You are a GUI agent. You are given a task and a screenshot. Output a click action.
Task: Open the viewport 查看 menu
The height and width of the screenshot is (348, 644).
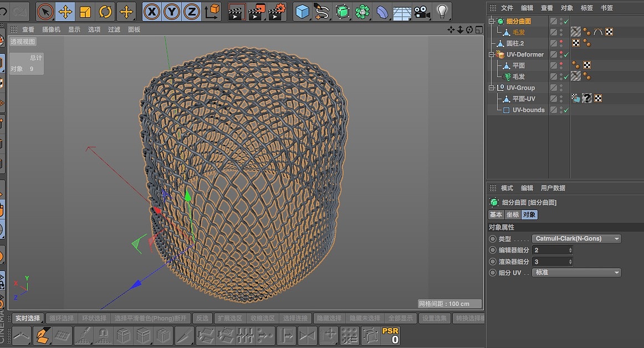tap(28, 29)
